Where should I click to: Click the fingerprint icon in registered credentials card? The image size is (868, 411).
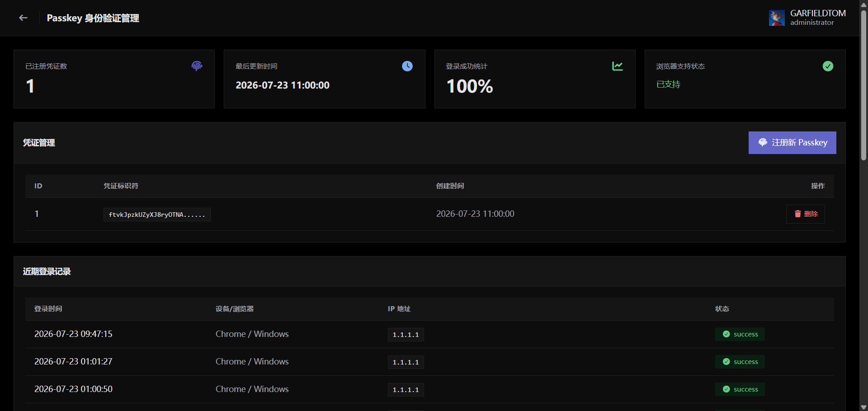click(x=197, y=66)
